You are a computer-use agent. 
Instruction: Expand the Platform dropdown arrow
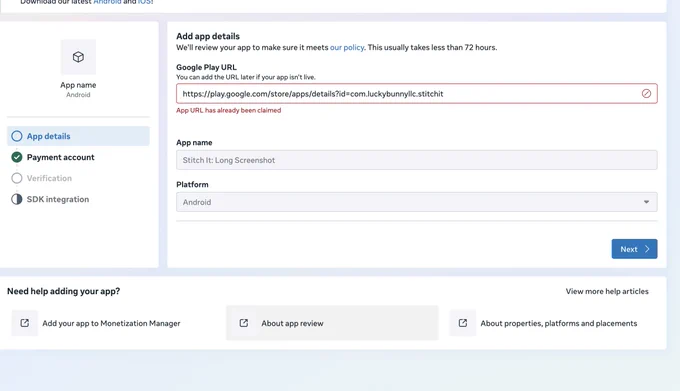tap(646, 202)
